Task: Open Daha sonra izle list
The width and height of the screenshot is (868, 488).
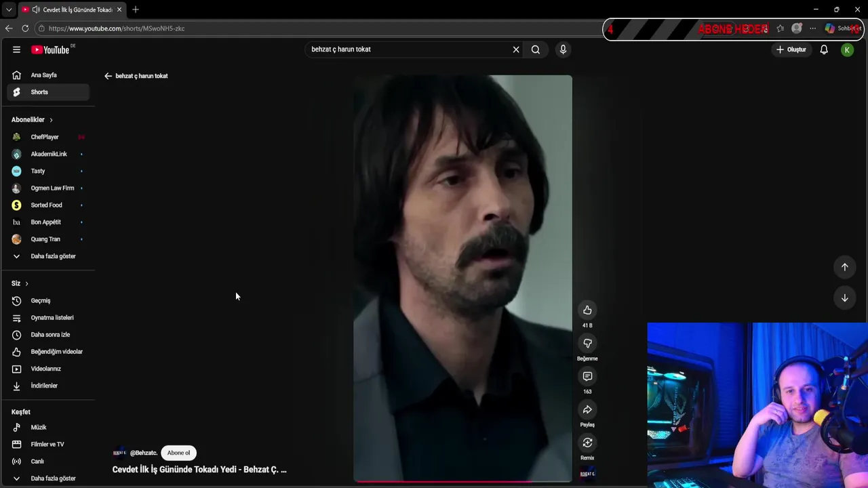Action: [x=47, y=334]
